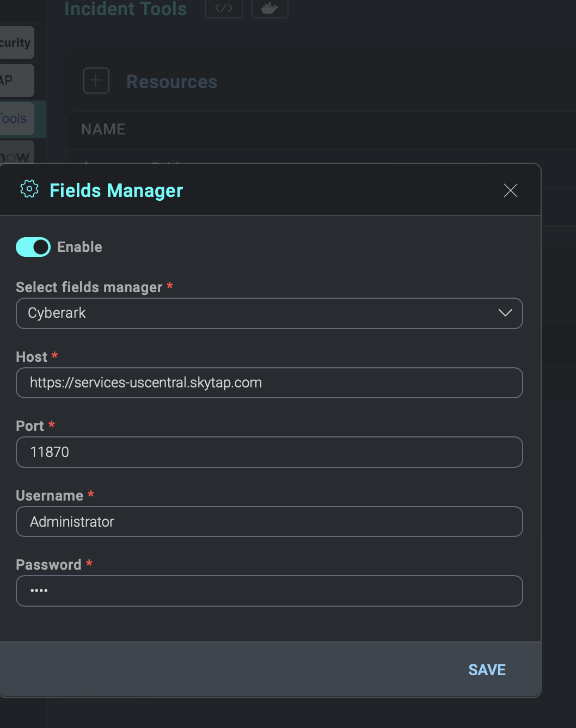Disable the Enable toggle in Fields Manager
The image size is (576, 728).
point(33,246)
